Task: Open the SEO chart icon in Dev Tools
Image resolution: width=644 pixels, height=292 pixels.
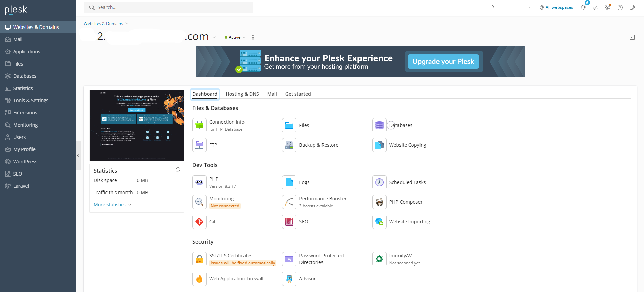Action: point(289,222)
